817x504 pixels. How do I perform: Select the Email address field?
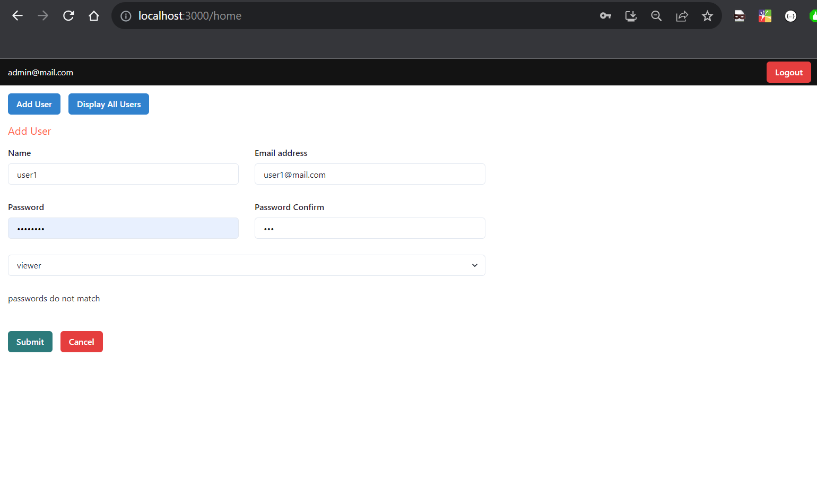[370, 174]
